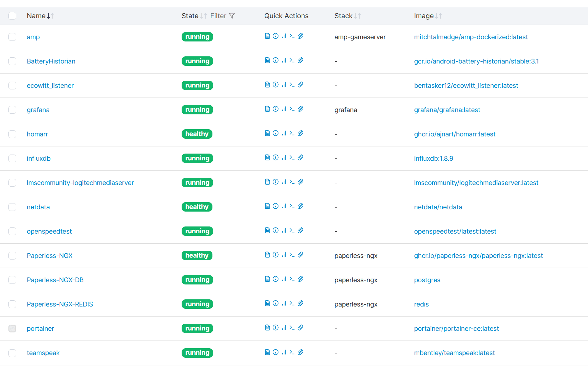
Task: Sort containers by Stack column
Action: tap(348, 16)
